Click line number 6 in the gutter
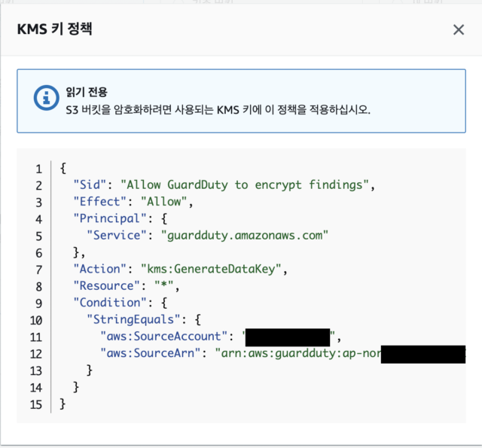The height and width of the screenshot is (448, 482). pyautogui.click(x=38, y=253)
